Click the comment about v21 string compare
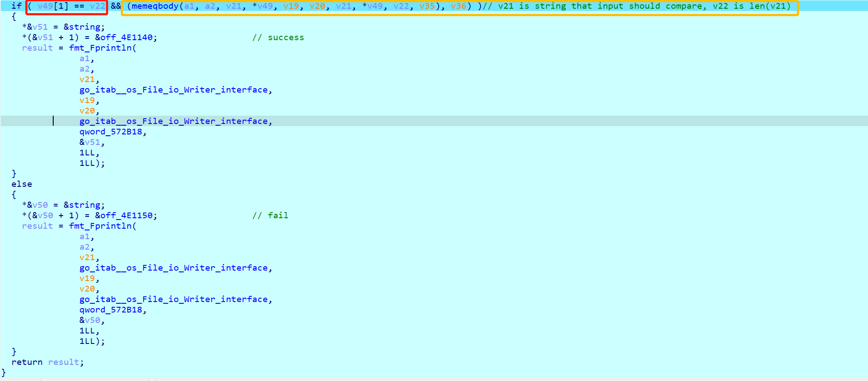This screenshot has height=381, width=868. point(636,6)
